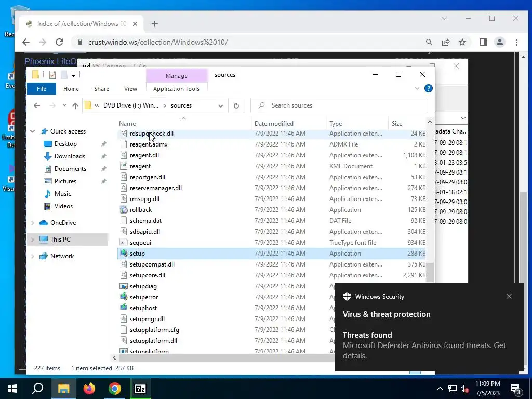Click the Explorer back arrow
532x399 pixels.
pos(37,105)
